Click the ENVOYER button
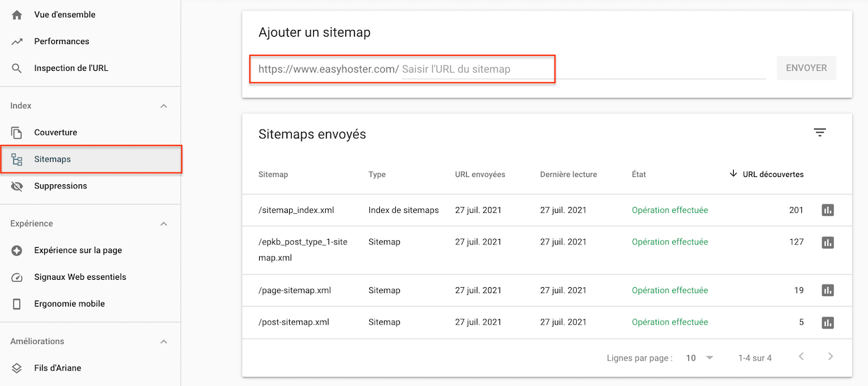 (806, 67)
